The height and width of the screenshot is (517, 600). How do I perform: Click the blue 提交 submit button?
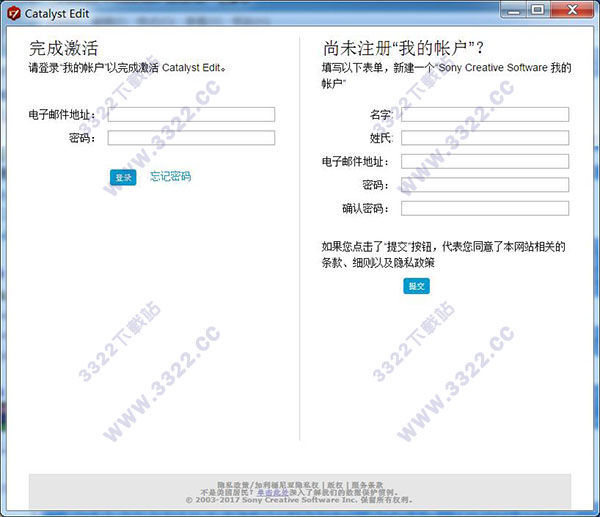416,286
